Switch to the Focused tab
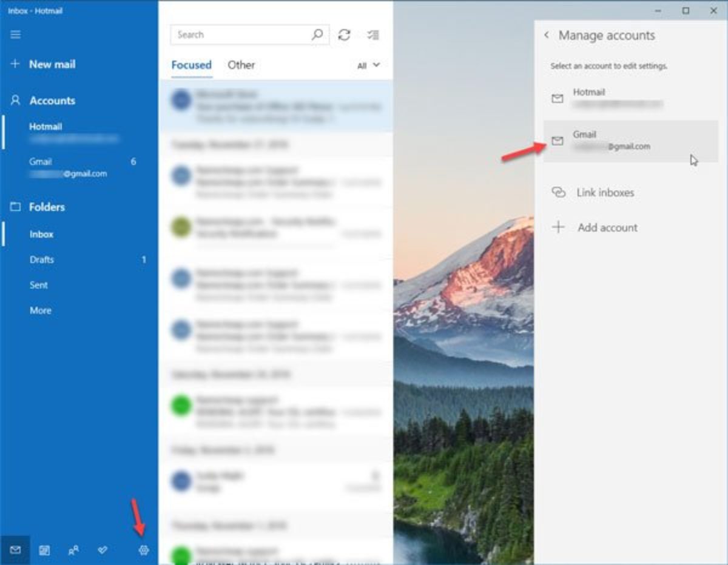 tap(191, 65)
